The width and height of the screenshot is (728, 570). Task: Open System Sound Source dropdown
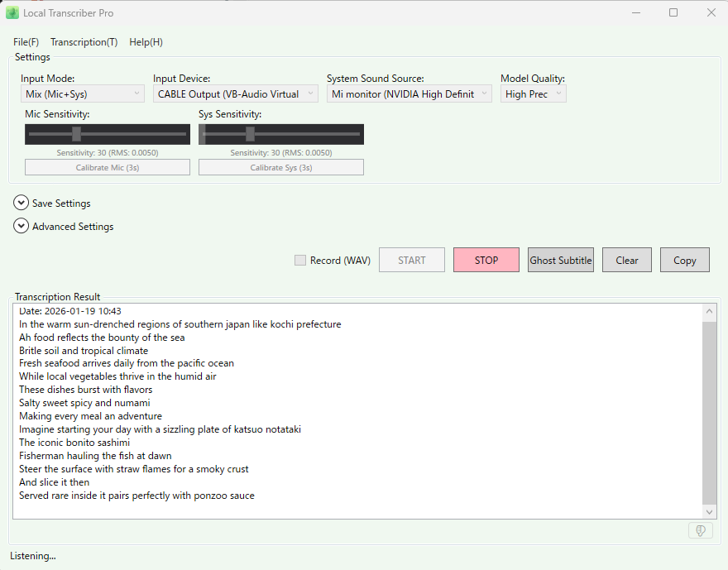409,93
